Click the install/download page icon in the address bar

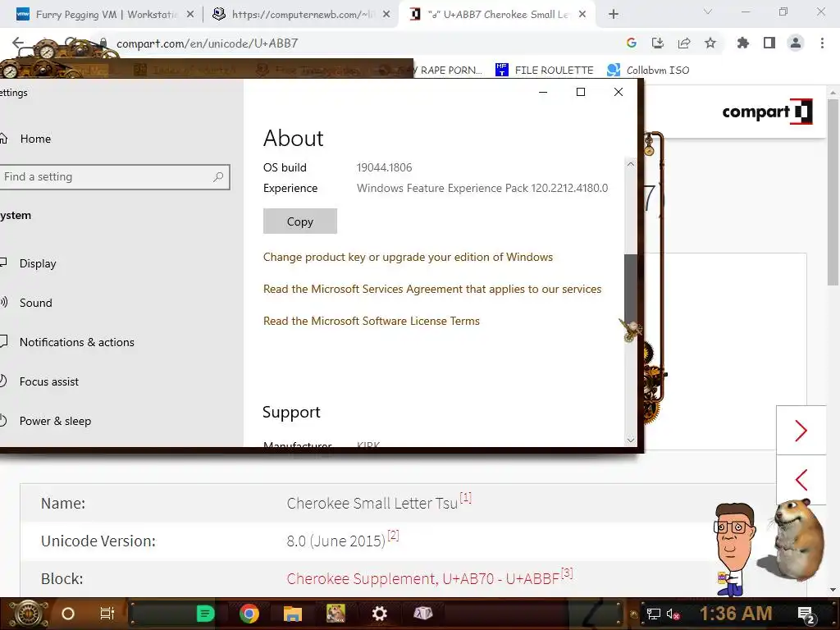658,43
